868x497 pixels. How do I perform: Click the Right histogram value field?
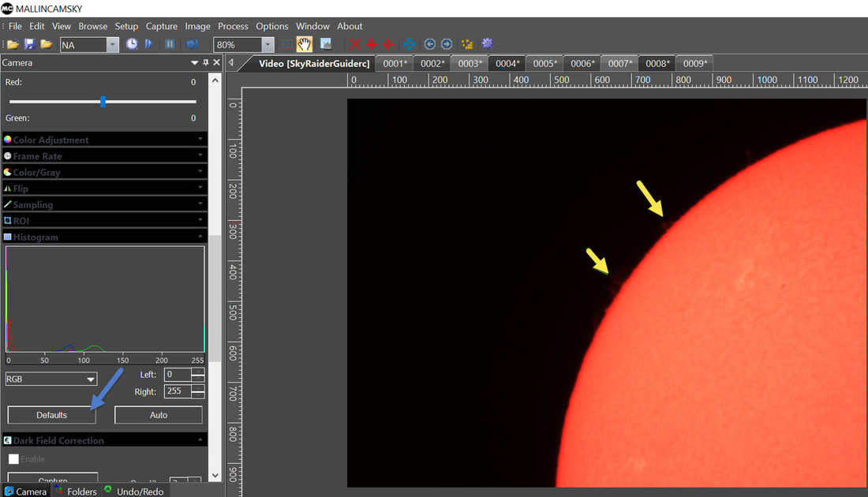tap(178, 391)
